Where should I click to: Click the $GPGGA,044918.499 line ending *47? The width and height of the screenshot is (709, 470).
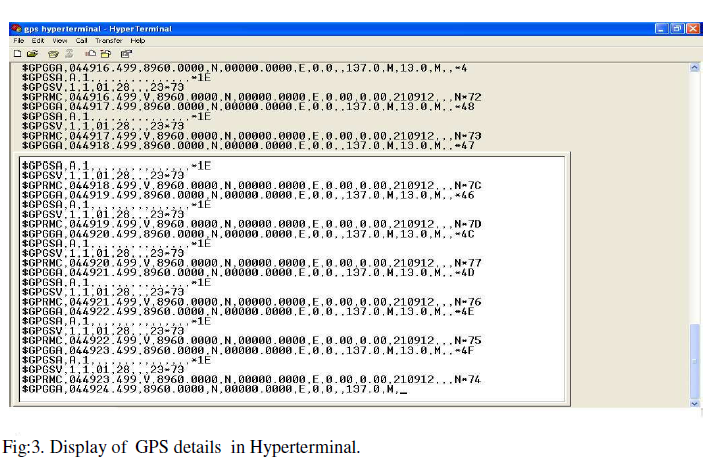tap(248, 146)
